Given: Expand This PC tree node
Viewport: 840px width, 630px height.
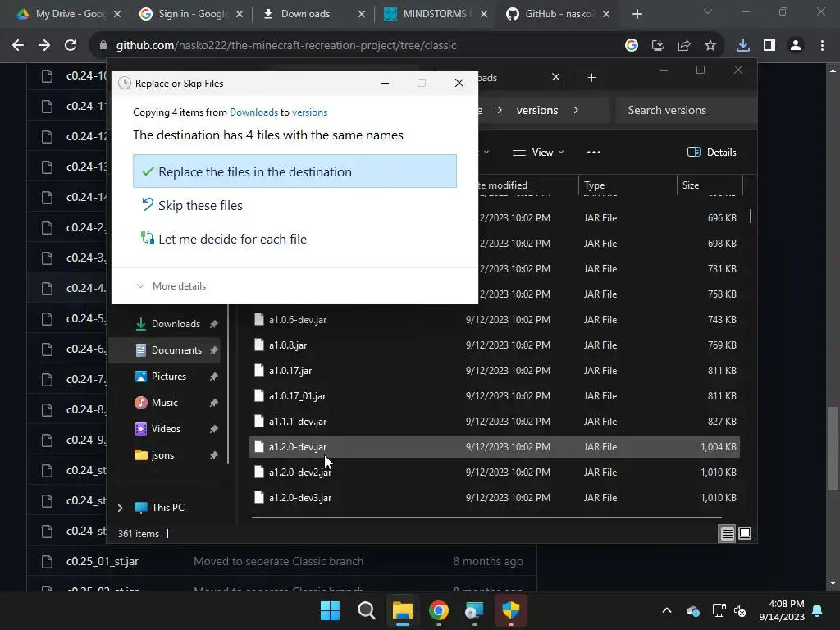Looking at the screenshot, I should coord(120,507).
